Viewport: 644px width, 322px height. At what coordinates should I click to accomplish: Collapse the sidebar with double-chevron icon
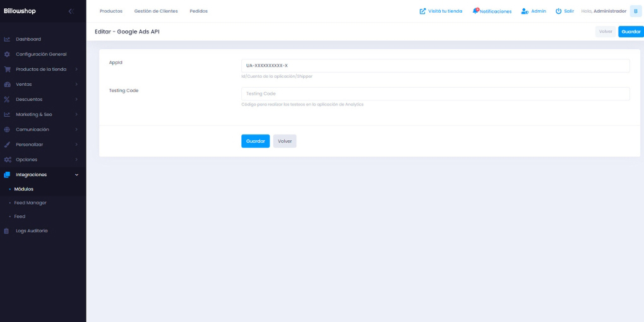(71, 11)
